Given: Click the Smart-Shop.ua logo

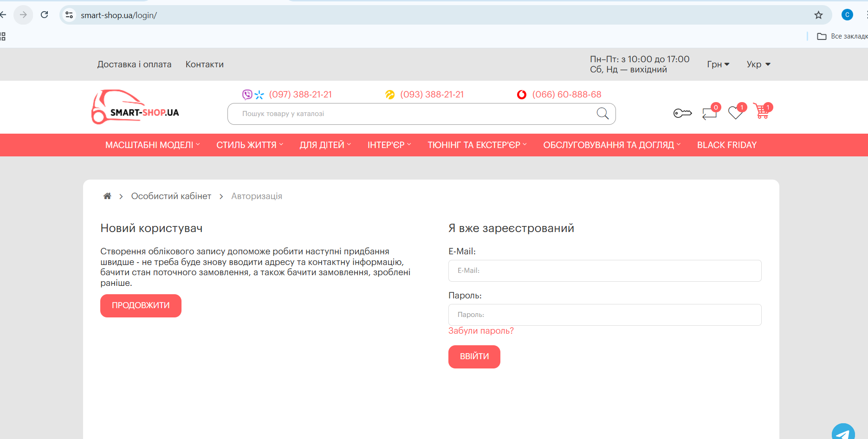Looking at the screenshot, I should pos(135,108).
